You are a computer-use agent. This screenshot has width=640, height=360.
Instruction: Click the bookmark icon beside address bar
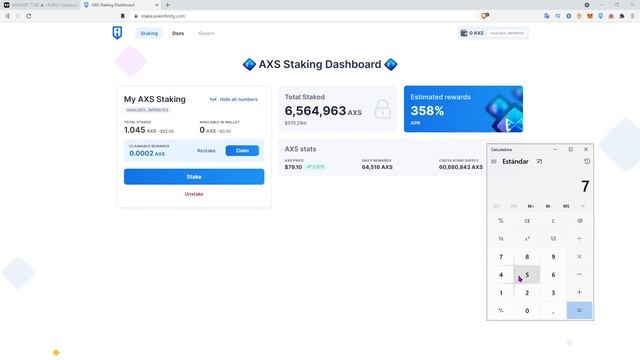point(122,16)
